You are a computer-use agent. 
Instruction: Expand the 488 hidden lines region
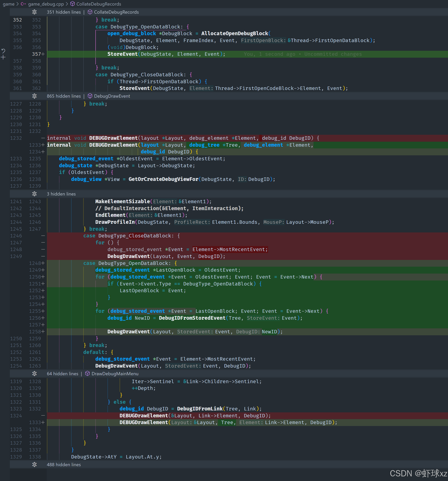[64, 464]
